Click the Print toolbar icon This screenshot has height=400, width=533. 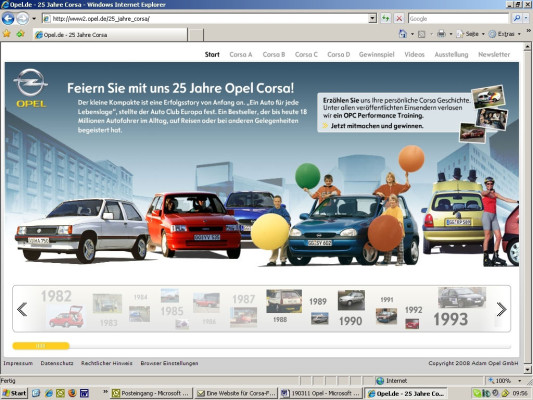[x=441, y=34]
